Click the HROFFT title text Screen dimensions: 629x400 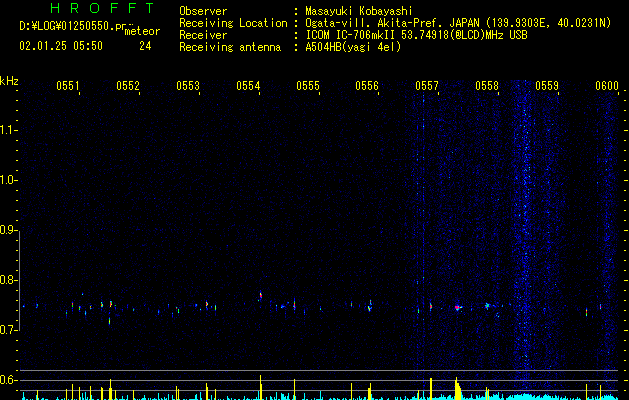pyautogui.click(x=103, y=8)
